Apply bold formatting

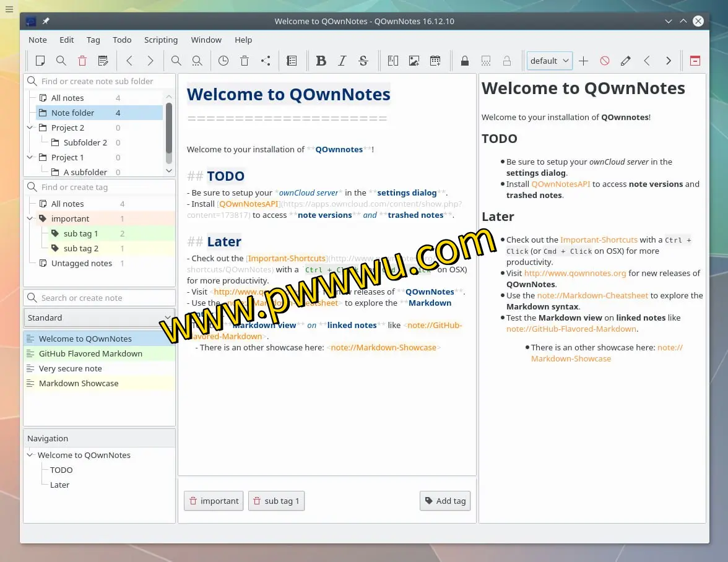pos(321,61)
